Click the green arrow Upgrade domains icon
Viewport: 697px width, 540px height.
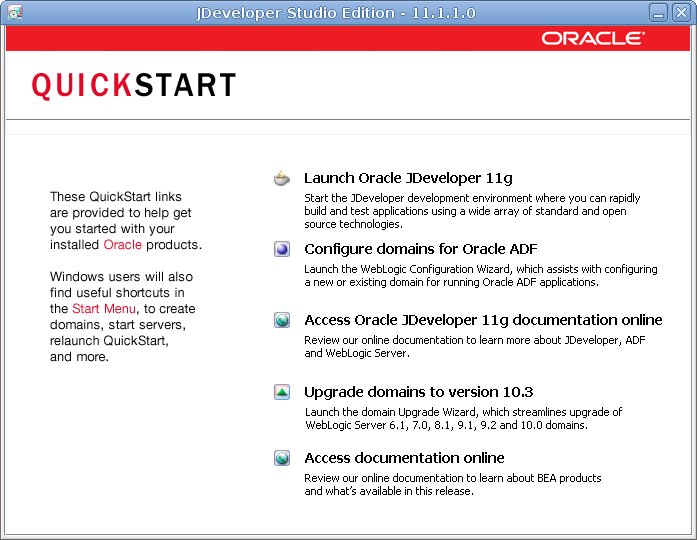coord(282,392)
